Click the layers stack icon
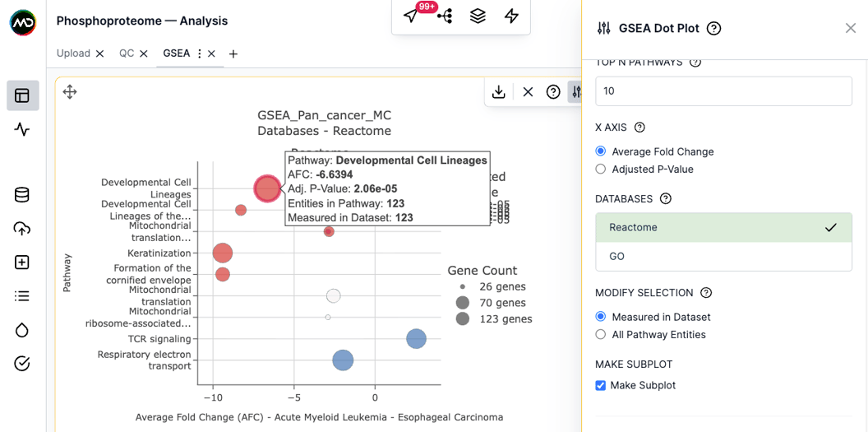 [x=478, y=16]
